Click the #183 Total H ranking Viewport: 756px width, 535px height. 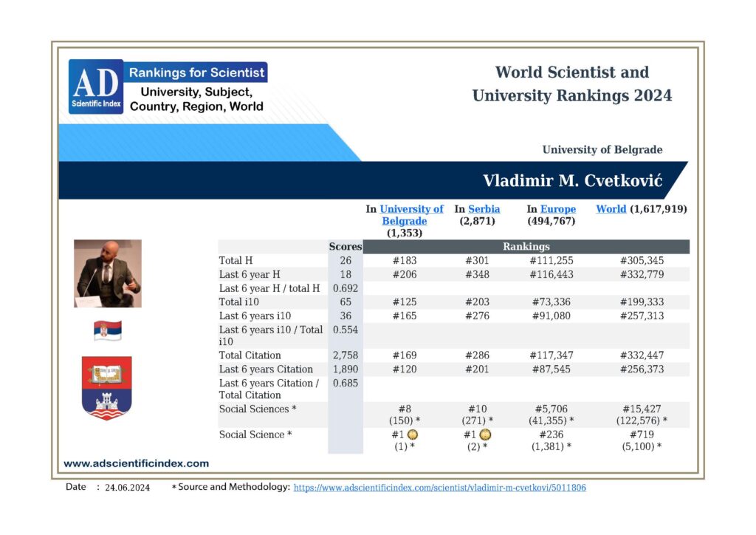pos(405,261)
